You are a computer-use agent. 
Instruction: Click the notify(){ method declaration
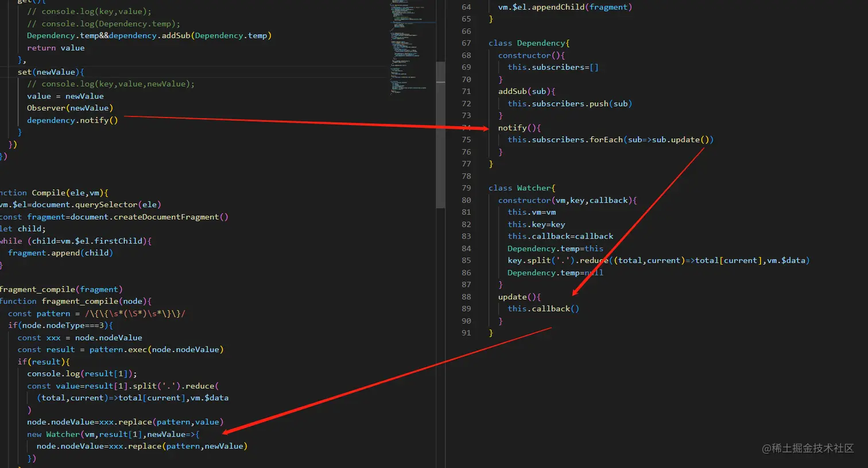[x=520, y=127]
